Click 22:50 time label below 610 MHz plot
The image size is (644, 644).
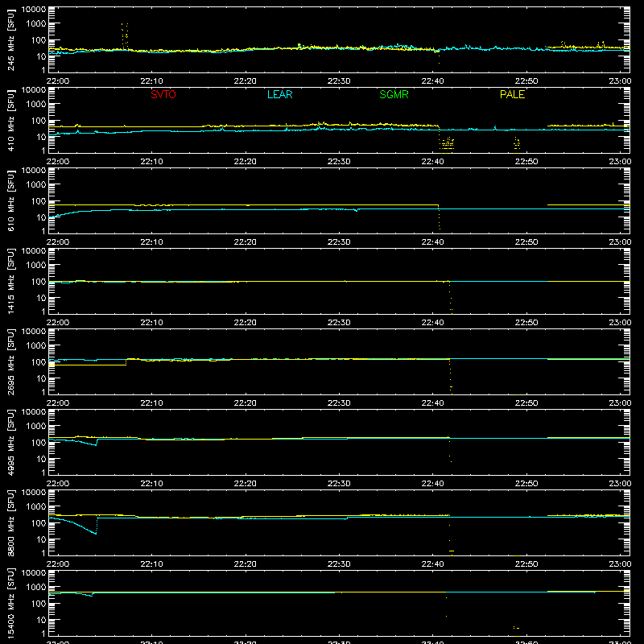click(526, 242)
